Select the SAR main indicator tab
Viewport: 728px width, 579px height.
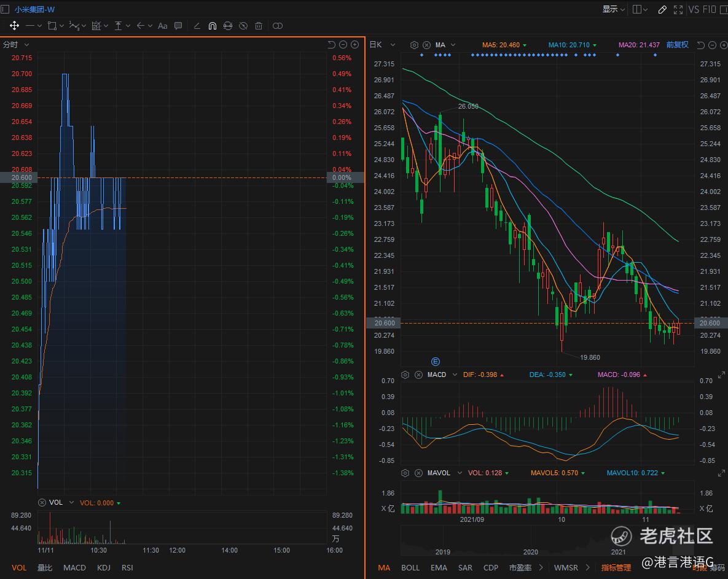465,568
